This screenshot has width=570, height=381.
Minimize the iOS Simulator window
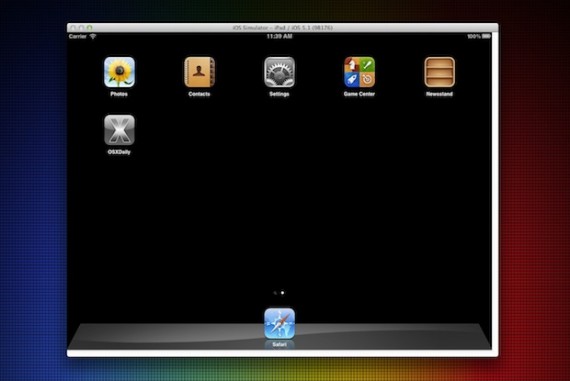pos(81,28)
